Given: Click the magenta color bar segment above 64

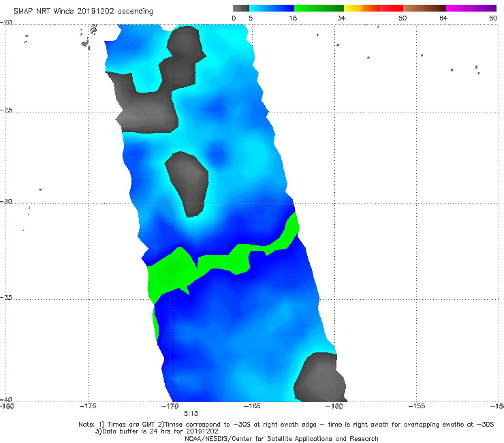Looking at the screenshot, I should click(471, 8).
